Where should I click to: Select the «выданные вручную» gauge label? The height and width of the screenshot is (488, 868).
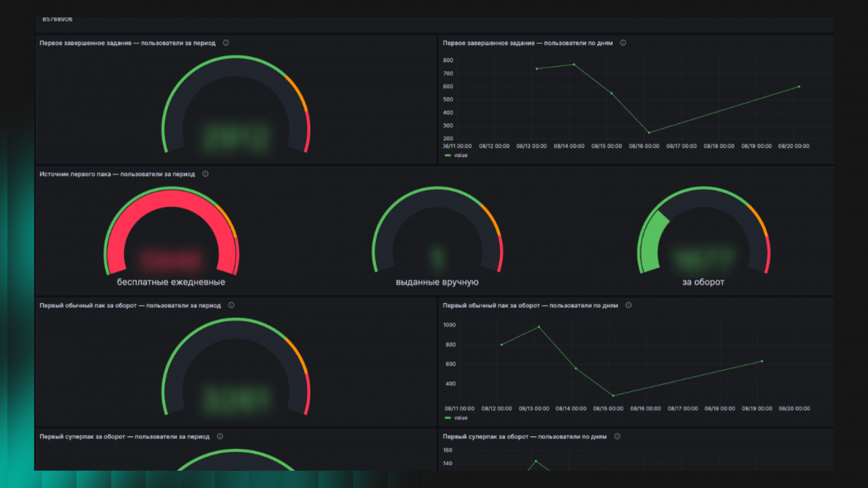coord(437,282)
